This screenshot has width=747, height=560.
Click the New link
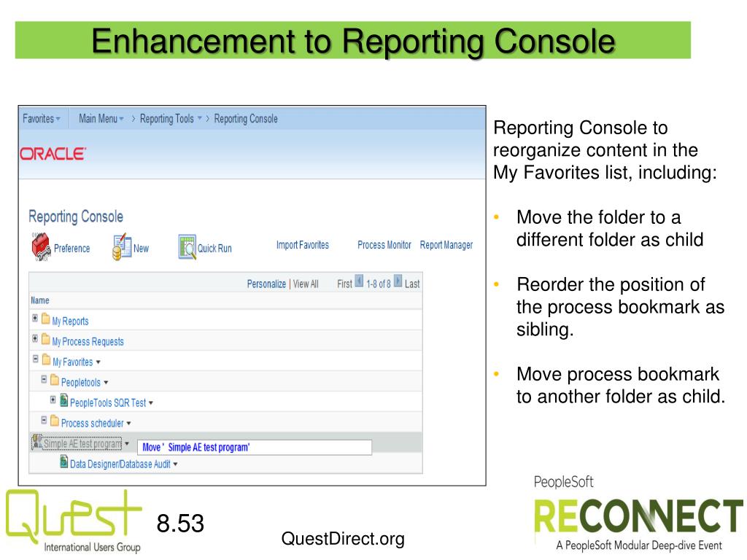coord(141,249)
